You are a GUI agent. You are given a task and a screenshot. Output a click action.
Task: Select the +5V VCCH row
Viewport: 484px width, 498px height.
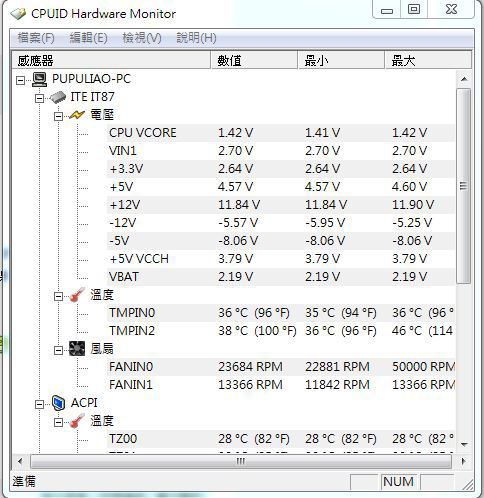(x=281, y=259)
